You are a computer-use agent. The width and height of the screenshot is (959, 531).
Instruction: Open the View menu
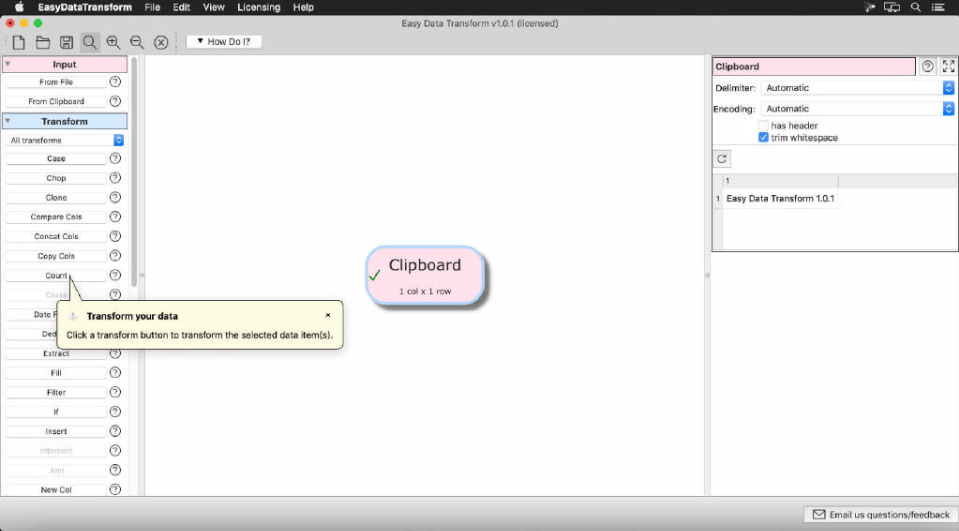tap(213, 7)
